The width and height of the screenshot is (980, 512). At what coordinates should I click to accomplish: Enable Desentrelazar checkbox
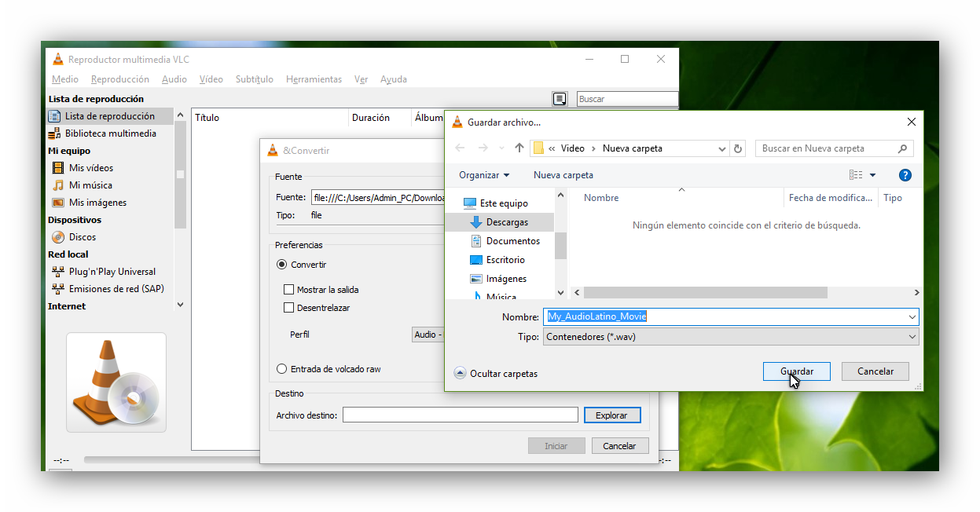[288, 308]
